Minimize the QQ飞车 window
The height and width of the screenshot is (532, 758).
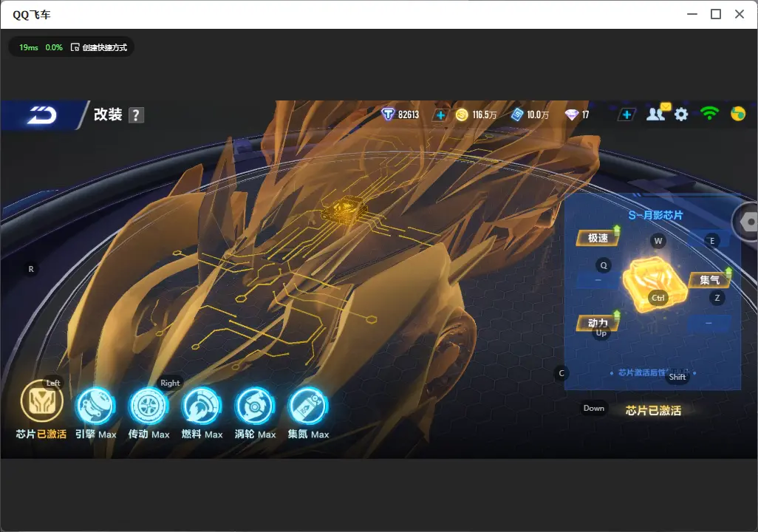coord(692,15)
